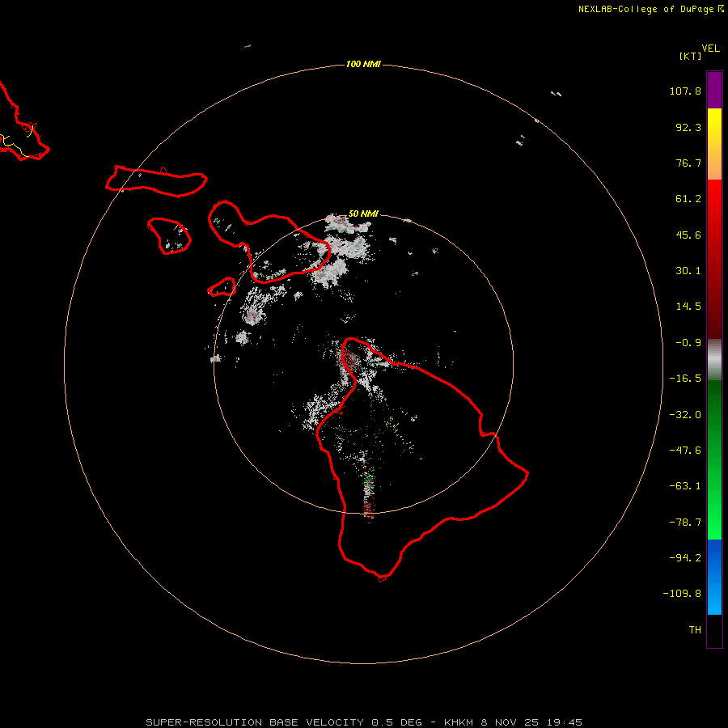Click the 50 NMI range ring label
The image size is (728, 728).
coord(363,214)
